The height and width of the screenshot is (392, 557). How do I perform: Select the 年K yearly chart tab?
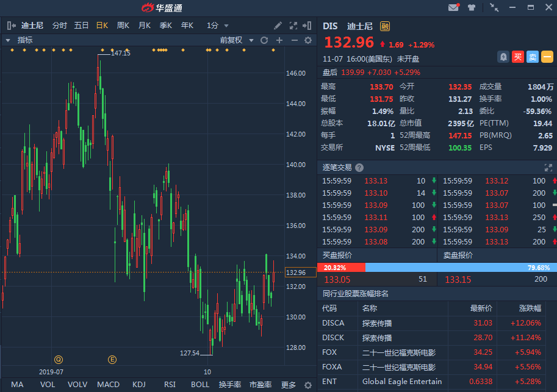pos(187,26)
